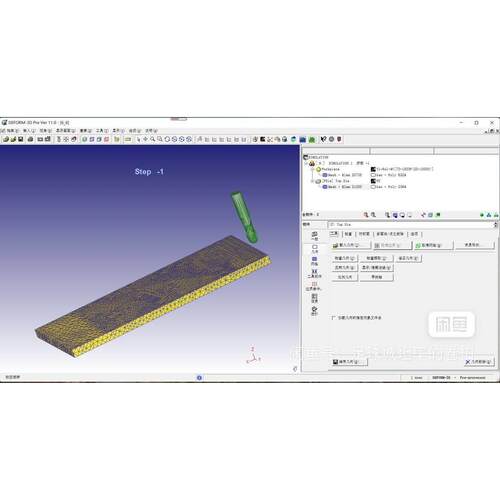The height and width of the screenshot is (500, 500).
Task: Click the Step -1 label in the viewport
Action: coord(149,172)
